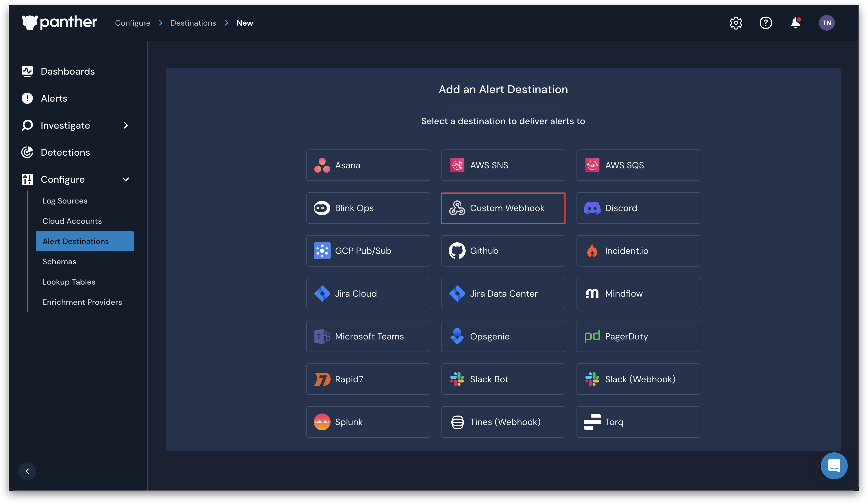Open the chat support bubble
Screen dimensions: 868x503
[x=834, y=466]
